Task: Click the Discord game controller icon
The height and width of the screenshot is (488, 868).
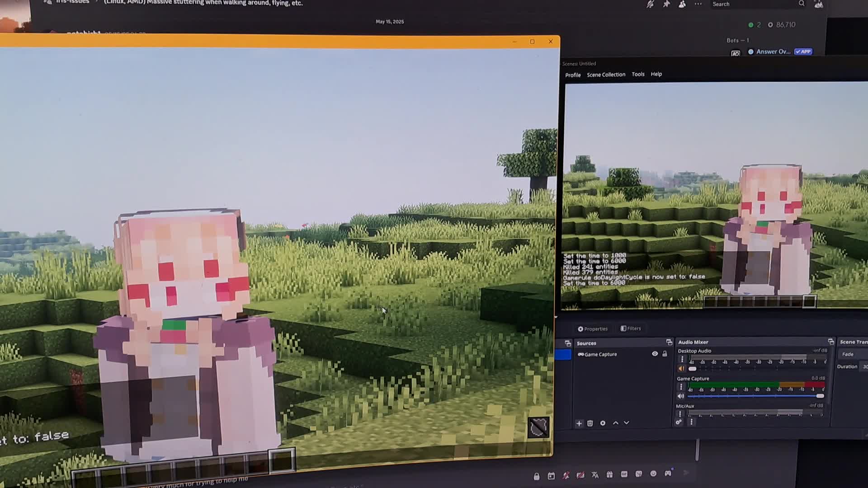Action: coord(668,473)
